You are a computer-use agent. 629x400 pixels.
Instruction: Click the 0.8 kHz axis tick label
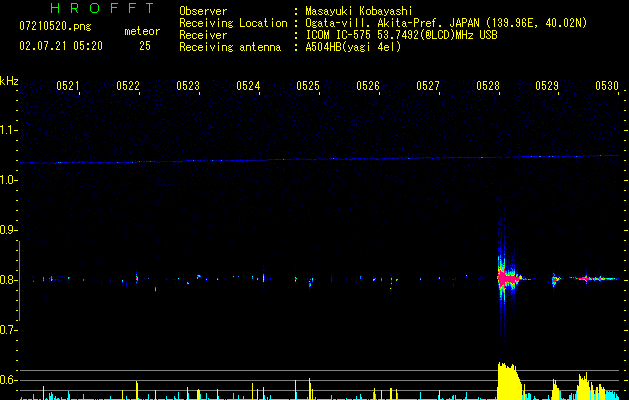(x=8, y=280)
